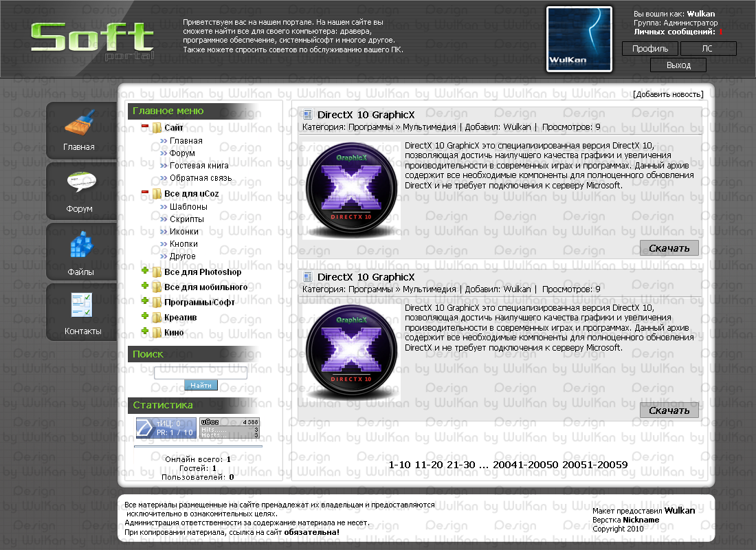Open the Файлы blue cubes icon

82,244
